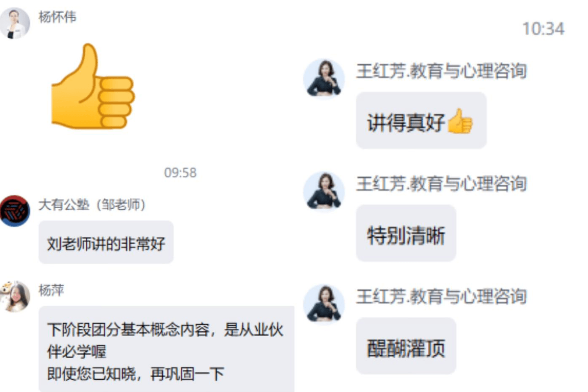588x392 pixels.
Task: Click 杨萍's profile avatar
Action: (15, 296)
